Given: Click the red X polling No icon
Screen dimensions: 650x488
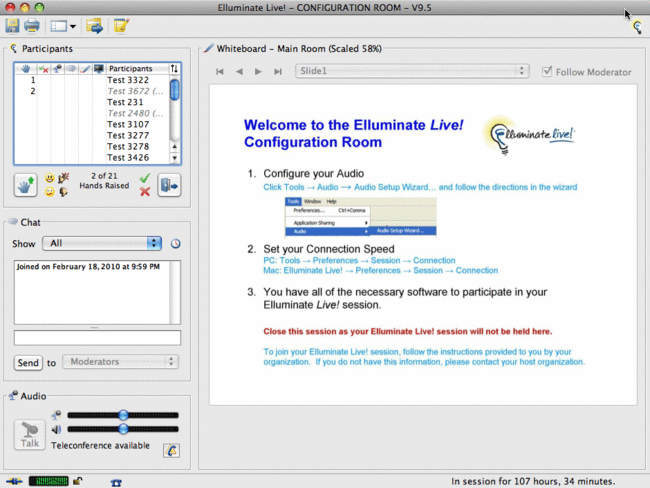Looking at the screenshot, I should 145,192.
